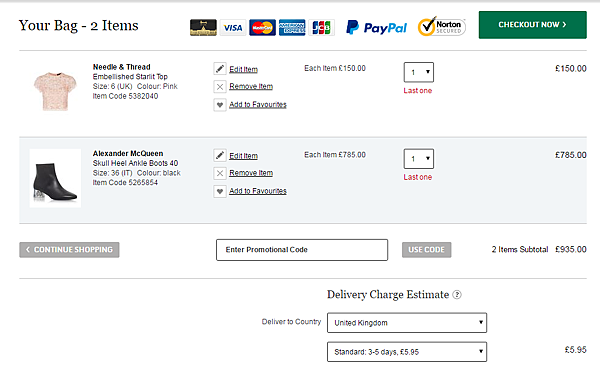Open quantity dropdown for Embellished Starlit Top

click(419, 72)
